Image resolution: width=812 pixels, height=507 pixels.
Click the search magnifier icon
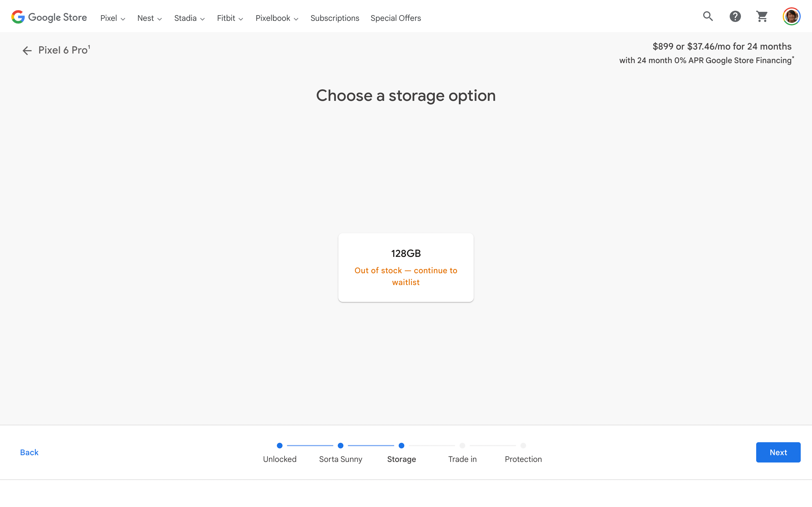(x=708, y=16)
